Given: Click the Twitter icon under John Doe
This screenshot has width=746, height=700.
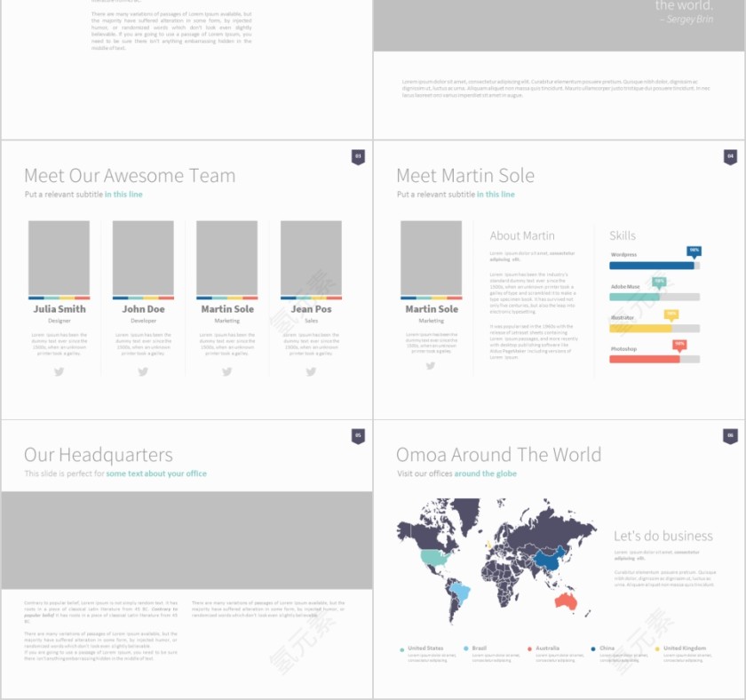Looking at the screenshot, I should [143, 372].
